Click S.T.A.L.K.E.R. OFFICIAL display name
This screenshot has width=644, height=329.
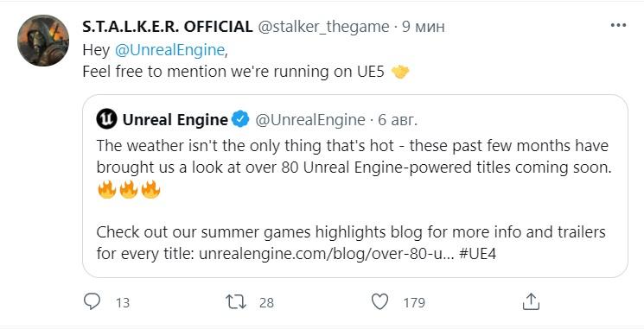pos(168,27)
